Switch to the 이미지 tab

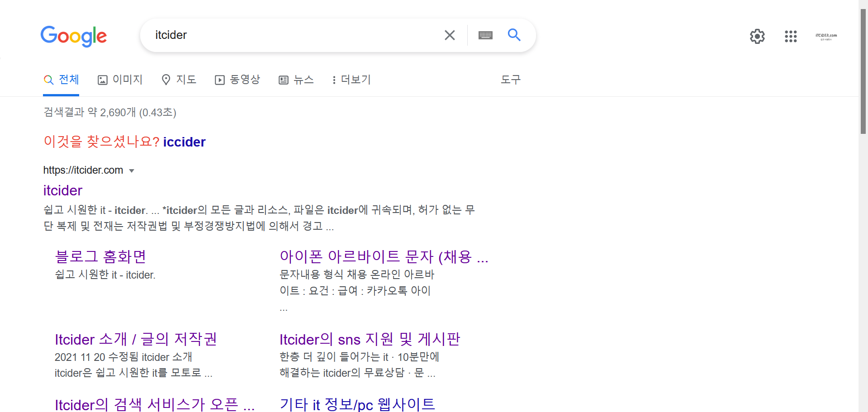[120, 80]
